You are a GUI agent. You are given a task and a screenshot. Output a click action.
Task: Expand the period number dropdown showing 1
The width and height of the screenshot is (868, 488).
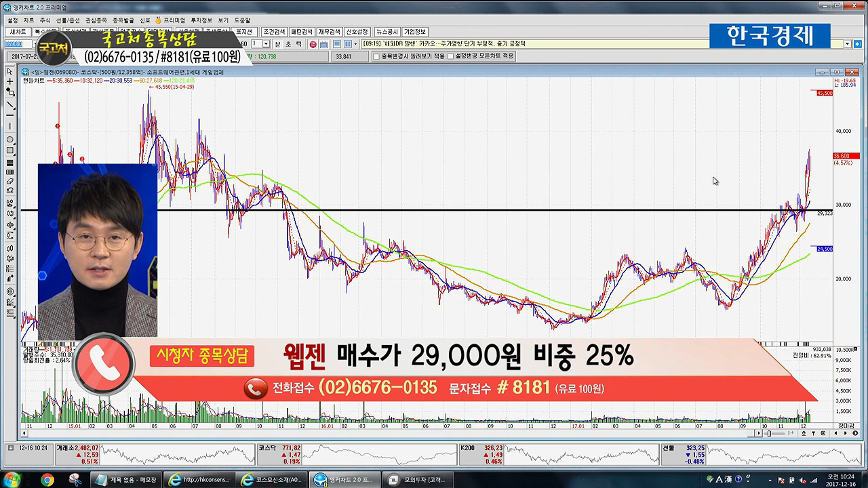[266, 44]
